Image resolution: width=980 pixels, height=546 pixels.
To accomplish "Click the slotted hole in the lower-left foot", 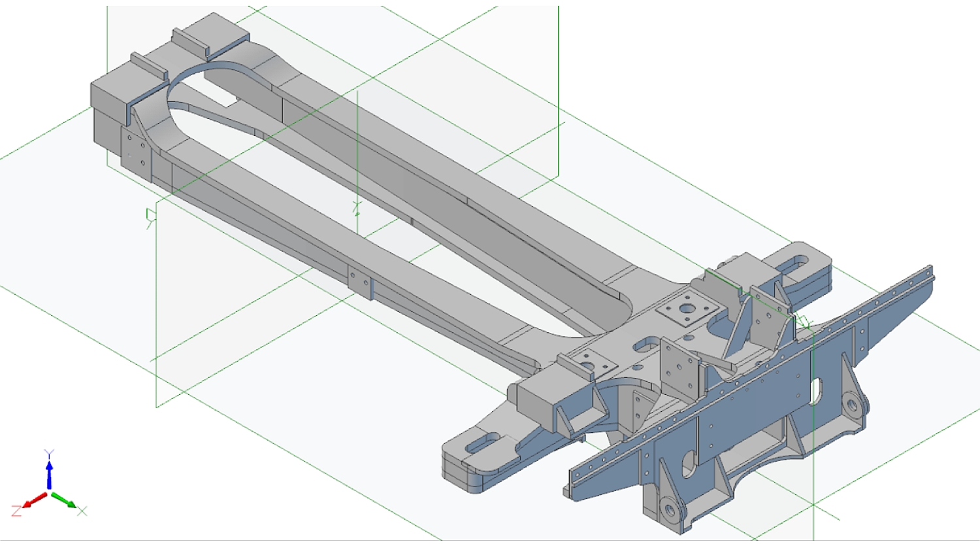I will [485, 443].
